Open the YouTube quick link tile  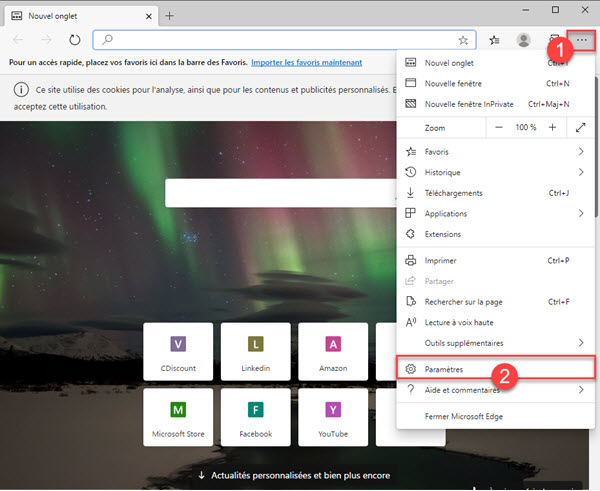click(333, 418)
